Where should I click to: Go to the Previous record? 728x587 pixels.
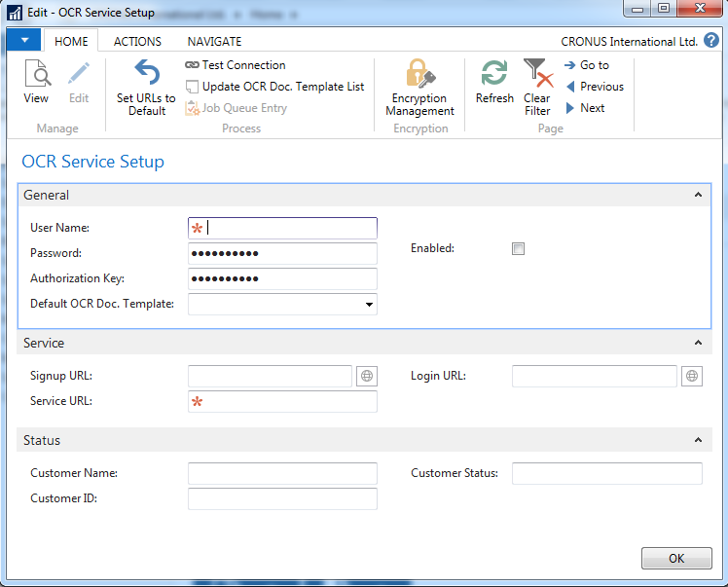point(594,87)
